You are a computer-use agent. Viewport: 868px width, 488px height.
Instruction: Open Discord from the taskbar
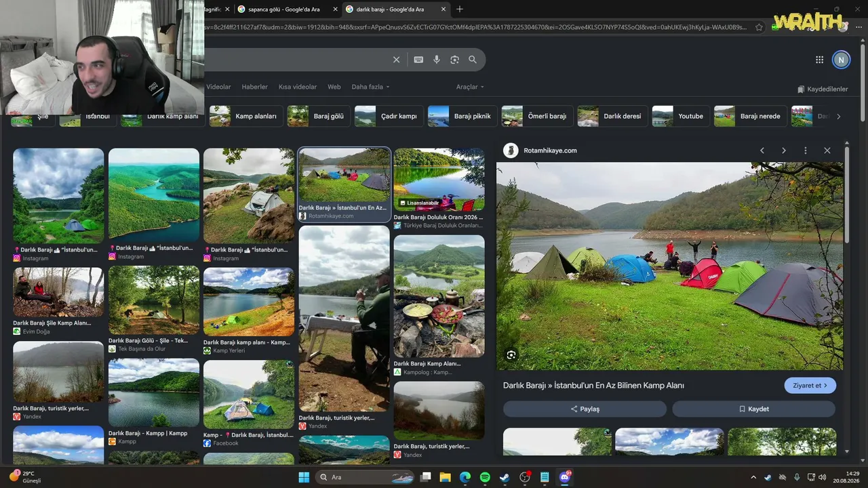click(x=565, y=477)
